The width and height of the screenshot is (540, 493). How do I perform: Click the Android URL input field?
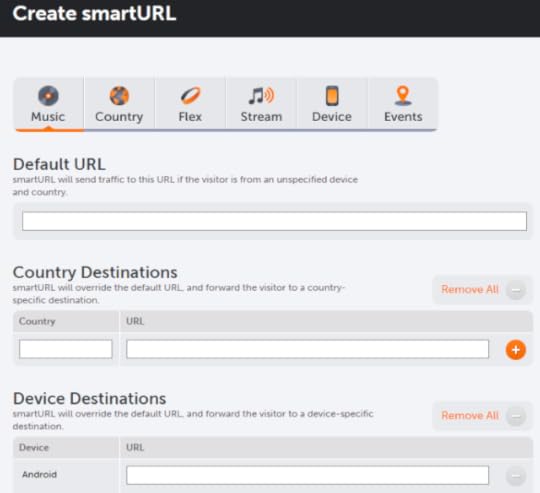(308, 475)
